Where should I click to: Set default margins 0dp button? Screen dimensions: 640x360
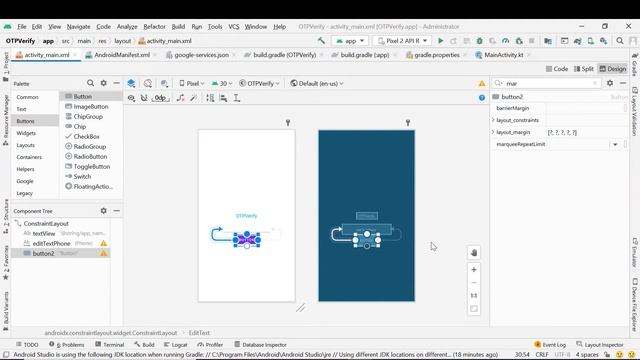pos(160,98)
